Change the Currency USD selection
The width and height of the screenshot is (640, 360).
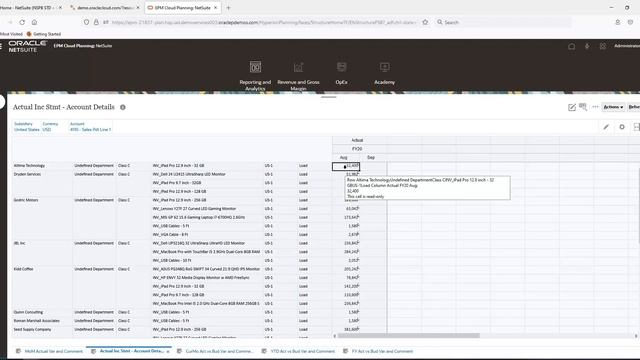click(50, 127)
